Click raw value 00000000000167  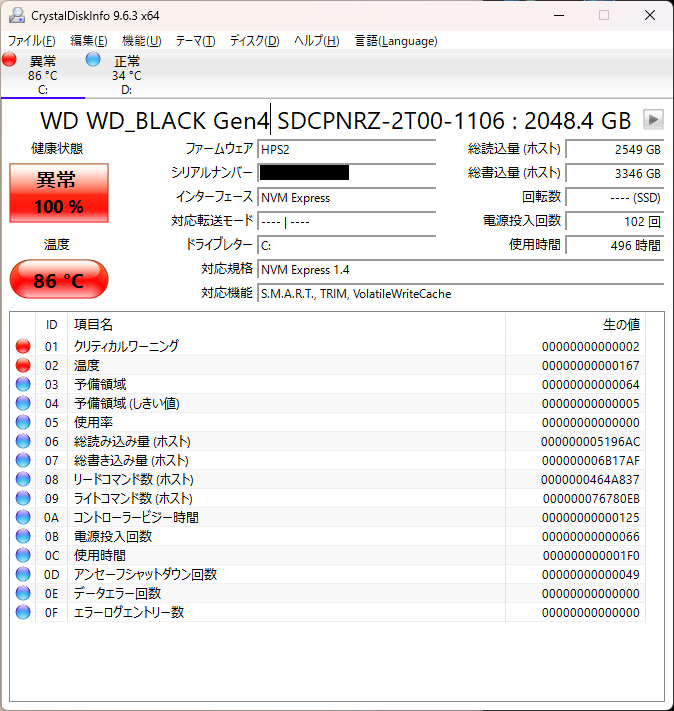591,365
